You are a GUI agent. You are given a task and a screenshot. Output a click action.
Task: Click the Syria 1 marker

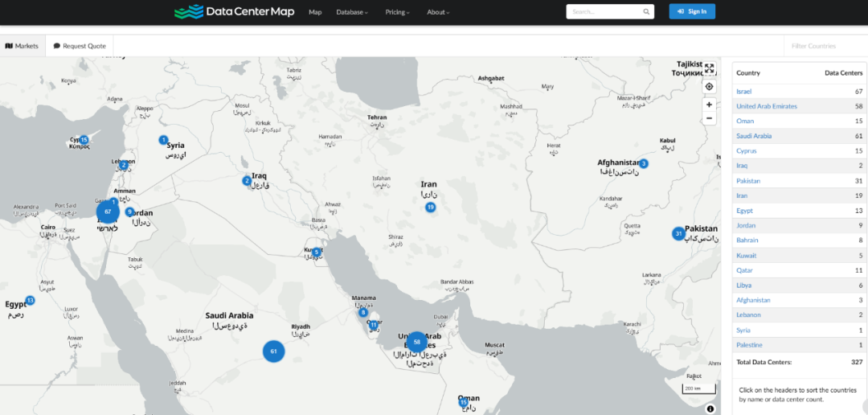(x=163, y=140)
